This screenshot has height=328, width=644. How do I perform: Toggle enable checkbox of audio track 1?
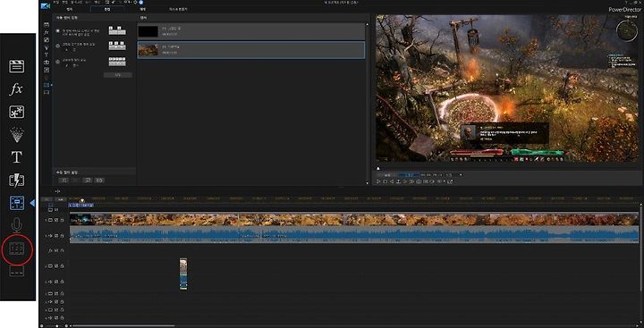56,236
